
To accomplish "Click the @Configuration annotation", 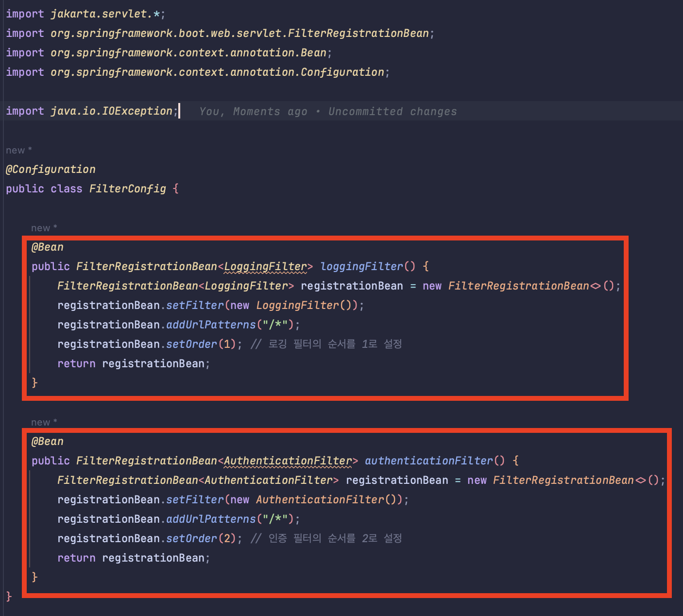I will point(51,170).
